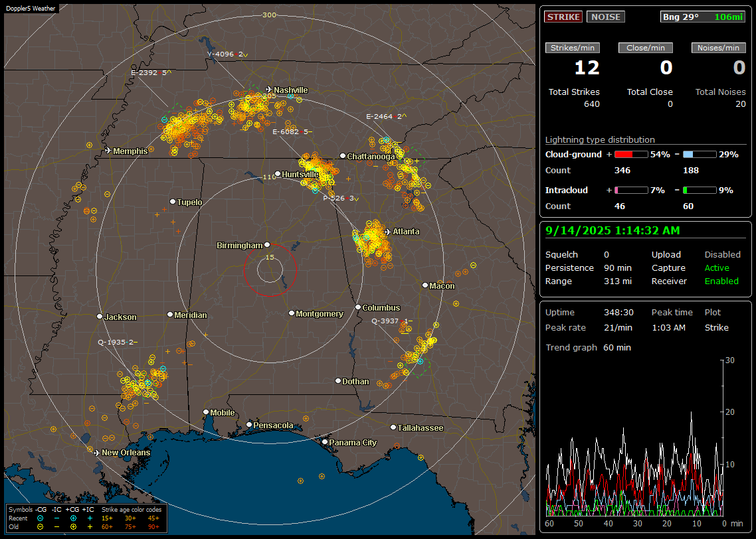Click the Squelch value 0
The image size is (756, 539).
click(x=607, y=255)
